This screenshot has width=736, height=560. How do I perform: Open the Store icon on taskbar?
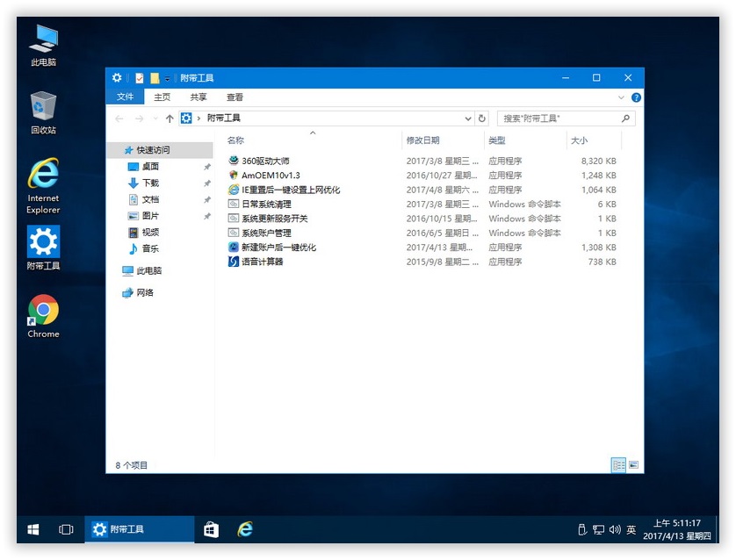pyautogui.click(x=211, y=529)
